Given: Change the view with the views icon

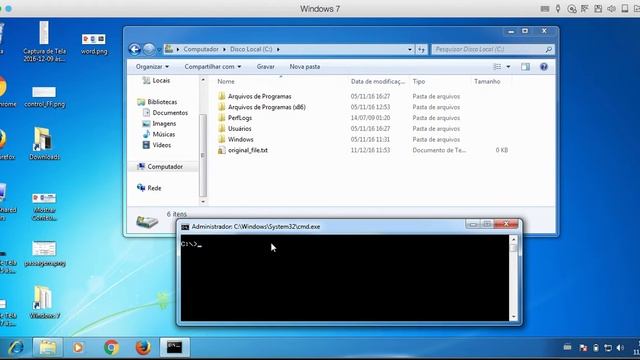Looking at the screenshot, I should (x=497, y=67).
